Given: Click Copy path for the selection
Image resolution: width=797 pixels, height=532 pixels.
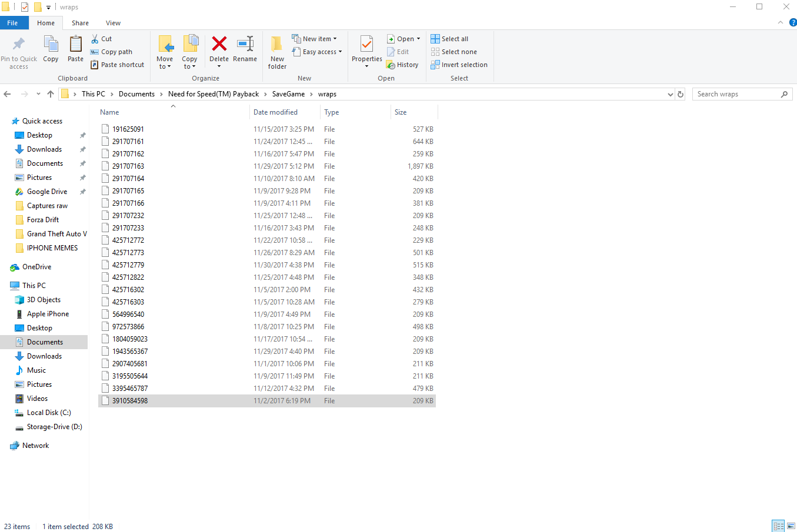Looking at the screenshot, I should [x=111, y=52].
